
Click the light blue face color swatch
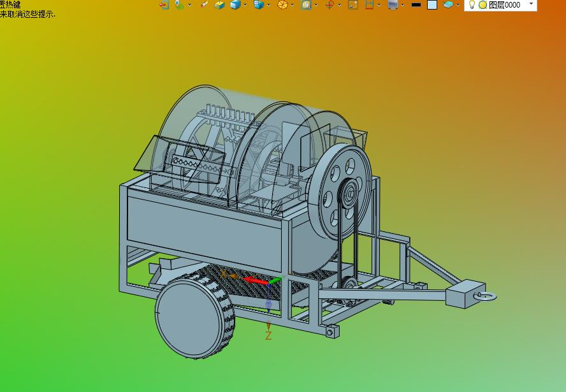(432, 4)
